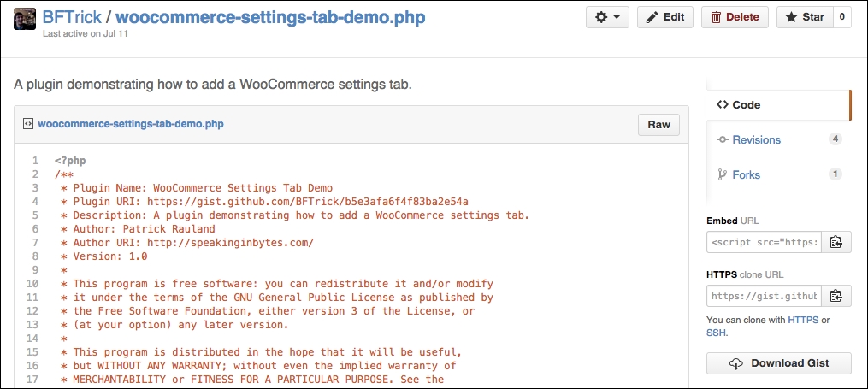
Task: Open the file name link in file header
Action: pyautogui.click(x=131, y=124)
